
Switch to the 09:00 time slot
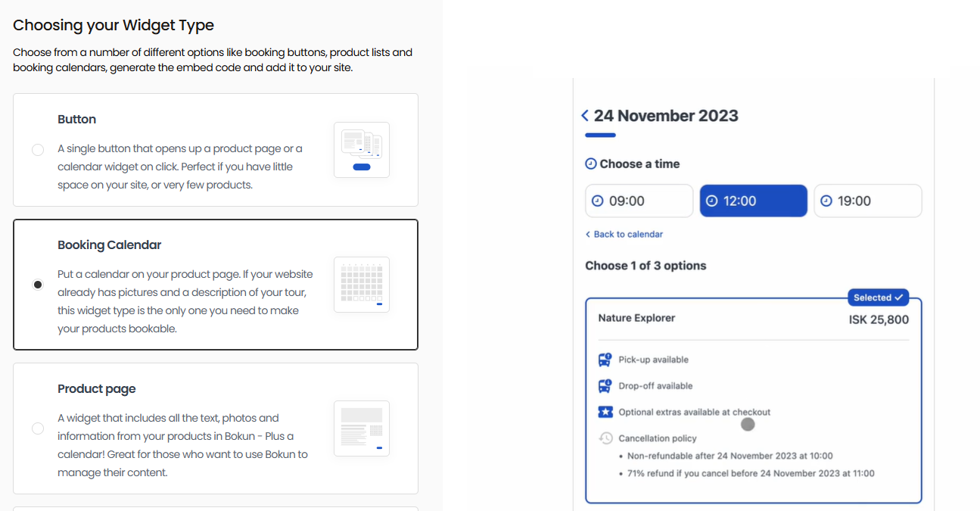[x=639, y=200]
